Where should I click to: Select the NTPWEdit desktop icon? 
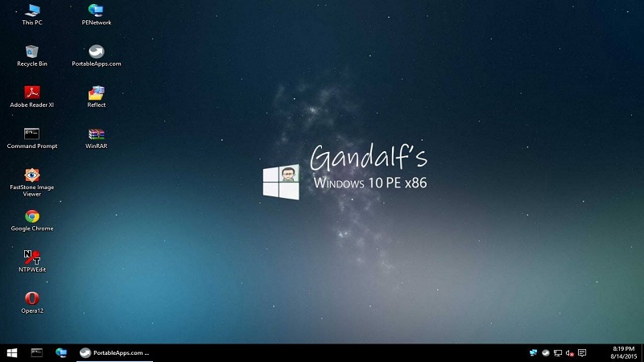32,261
